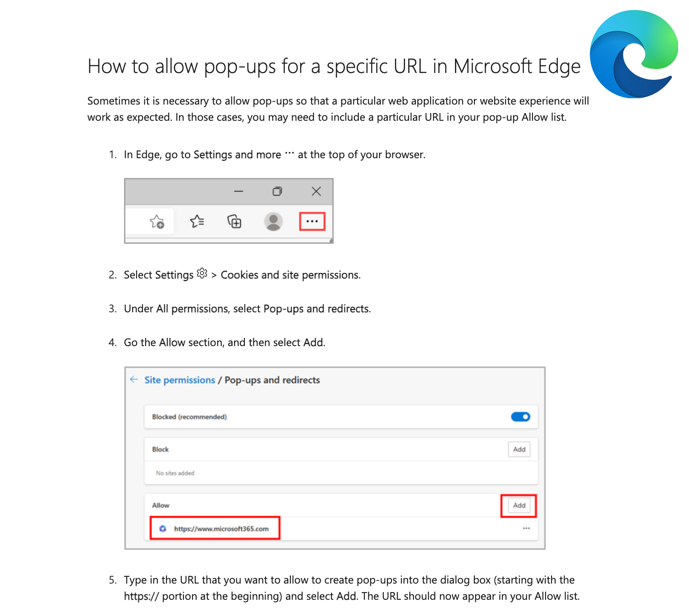This screenshot has height=616, width=689.
Task: Open the Favorites list icon
Action: (x=197, y=221)
